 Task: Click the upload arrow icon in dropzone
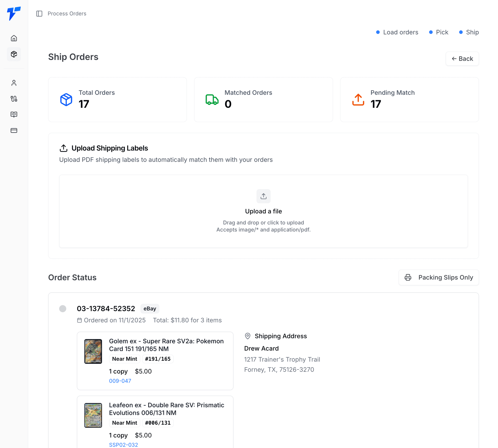pos(263,196)
